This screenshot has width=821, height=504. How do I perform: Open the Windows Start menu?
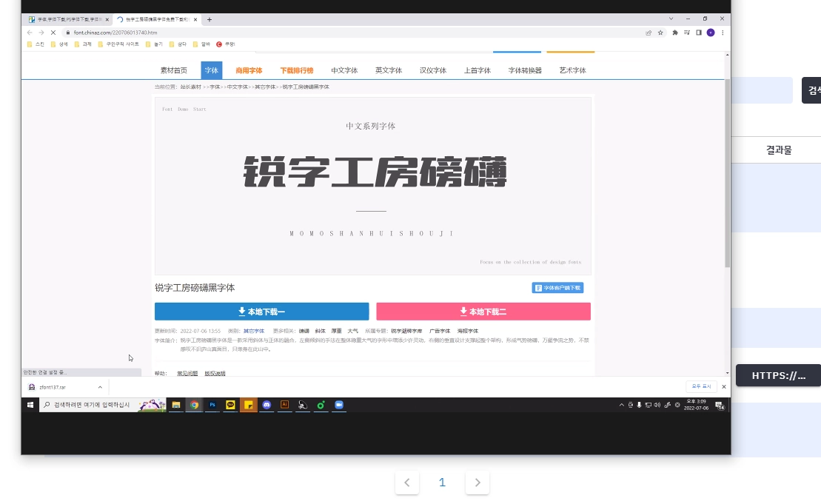(x=30, y=405)
